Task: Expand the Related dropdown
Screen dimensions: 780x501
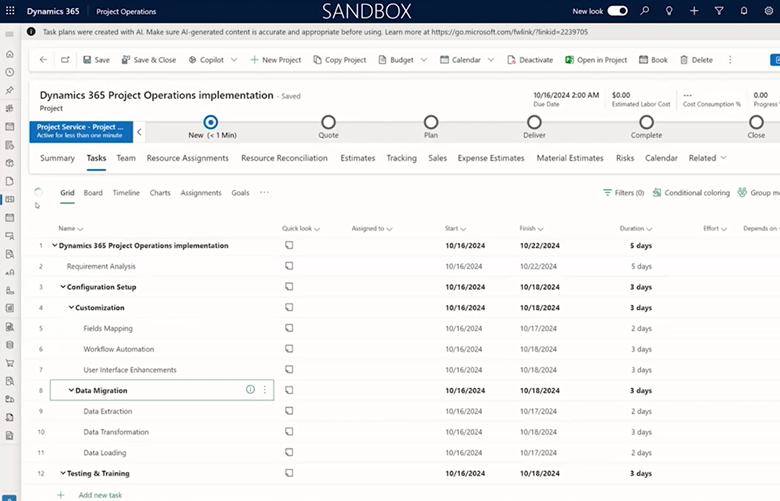Action: click(x=707, y=158)
